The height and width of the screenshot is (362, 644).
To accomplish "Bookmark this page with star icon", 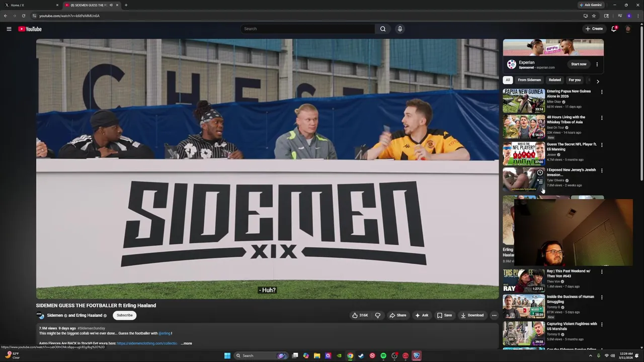I will [594, 16].
